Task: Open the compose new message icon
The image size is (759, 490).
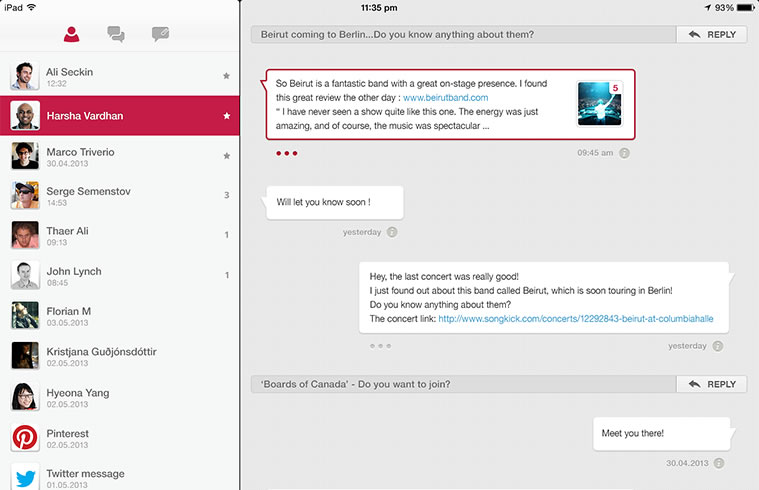Action: click(x=160, y=34)
